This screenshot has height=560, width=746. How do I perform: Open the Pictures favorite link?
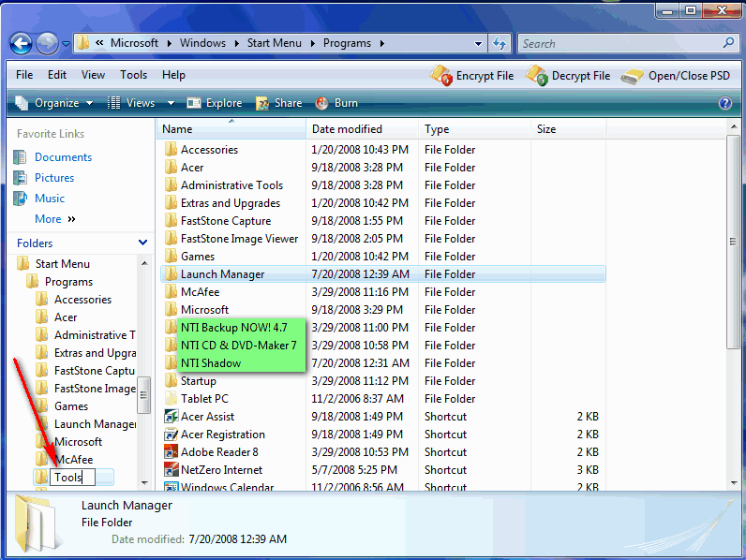(x=54, y=178)
